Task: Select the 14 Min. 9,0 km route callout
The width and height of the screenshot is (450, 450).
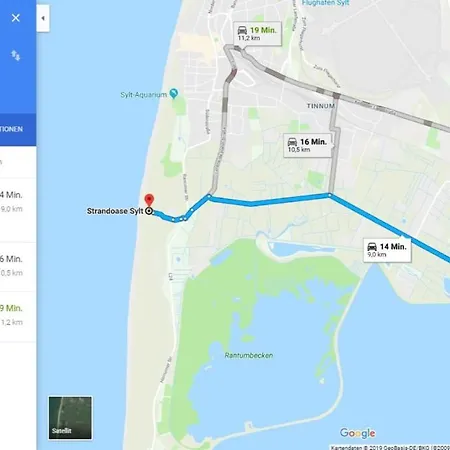Action: [387, 250]
